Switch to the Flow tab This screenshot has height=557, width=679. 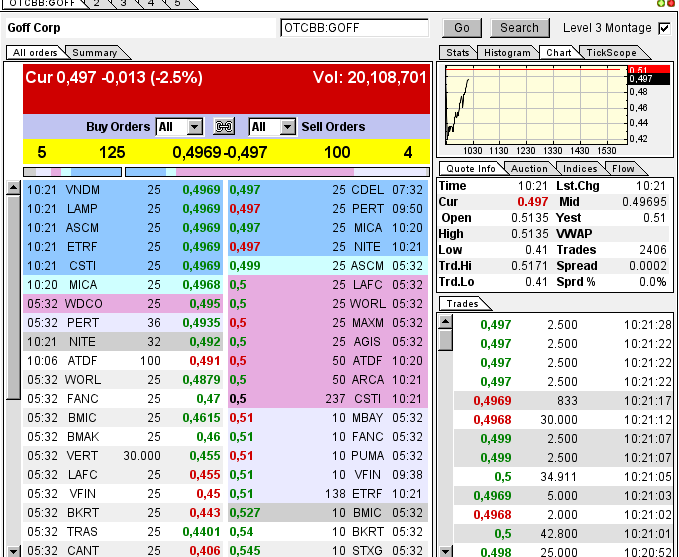pyautogui.click(x=623, y=168)
